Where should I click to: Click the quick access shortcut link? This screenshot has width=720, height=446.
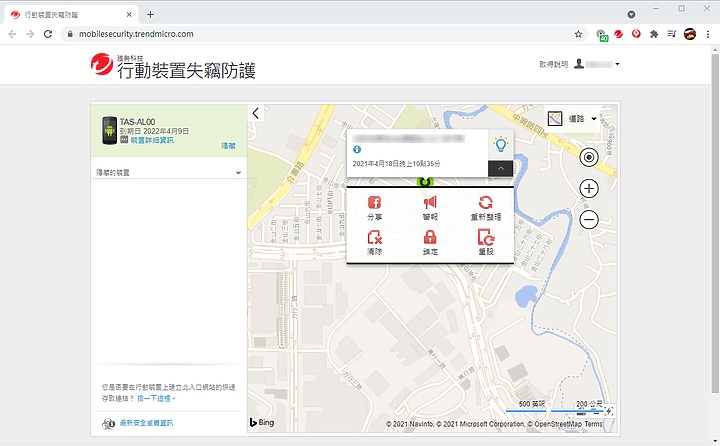coord(154,398)
